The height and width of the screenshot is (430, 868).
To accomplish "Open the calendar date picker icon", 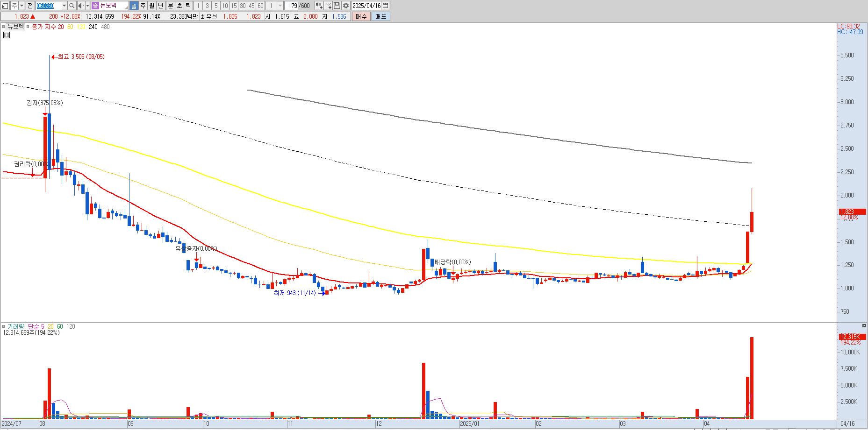I will [385, 6].
